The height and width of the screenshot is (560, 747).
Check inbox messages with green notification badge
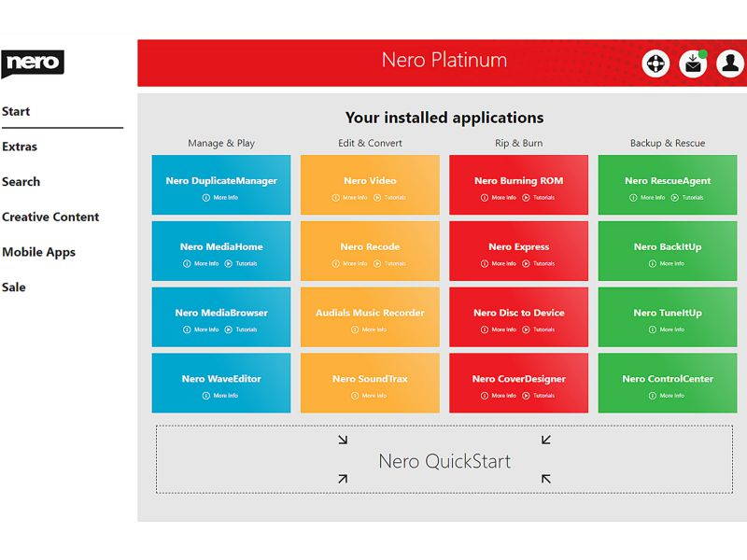click(x=693, y=64)
